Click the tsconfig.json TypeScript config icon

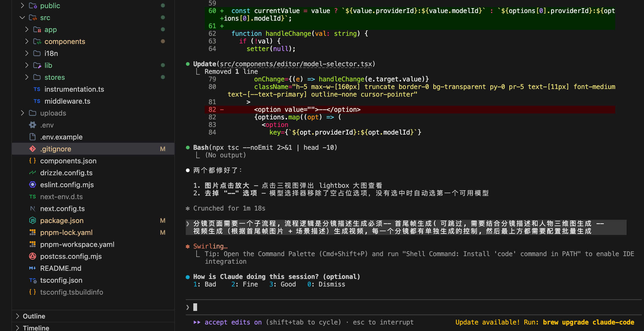click(x=33, y=280)
